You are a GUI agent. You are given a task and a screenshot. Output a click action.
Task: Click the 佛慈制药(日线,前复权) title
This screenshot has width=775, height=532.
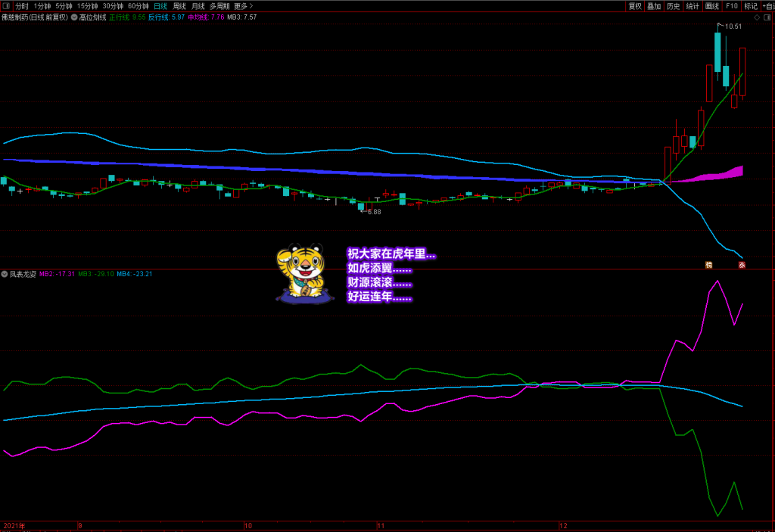[35, 17]
